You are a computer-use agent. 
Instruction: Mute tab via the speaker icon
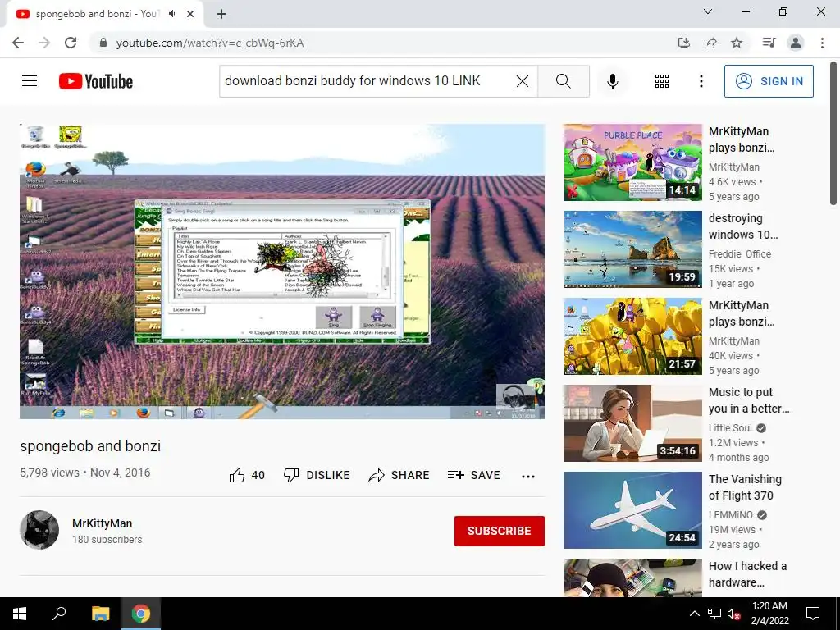[x=172, y=14]
